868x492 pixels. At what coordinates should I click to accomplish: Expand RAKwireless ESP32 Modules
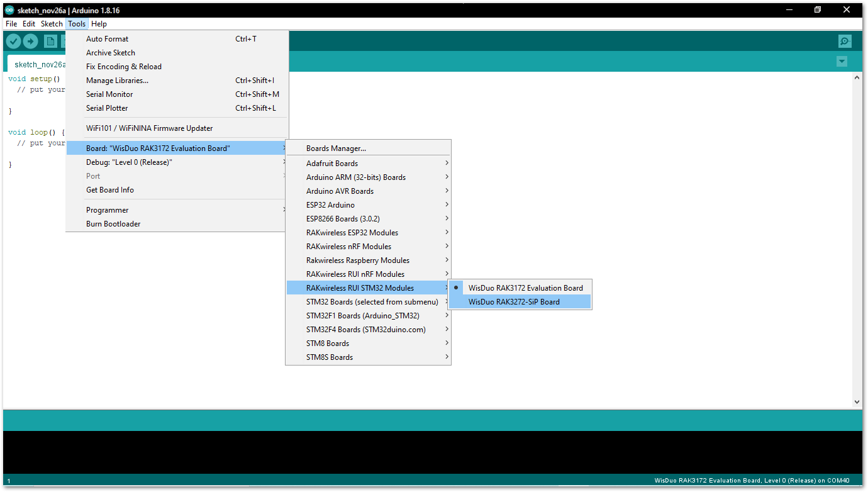[x=369, y=233]
